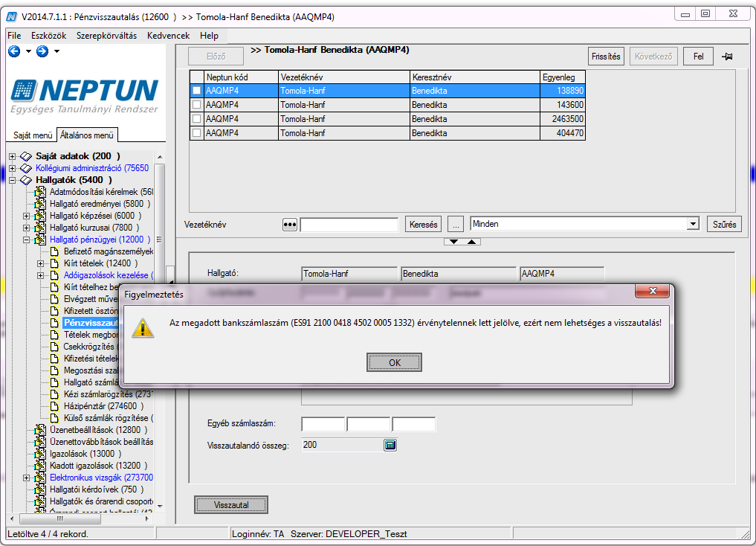Expand the Kollégiumi adminisztráció tree node
756x546 pixels.
coord(12,168)
